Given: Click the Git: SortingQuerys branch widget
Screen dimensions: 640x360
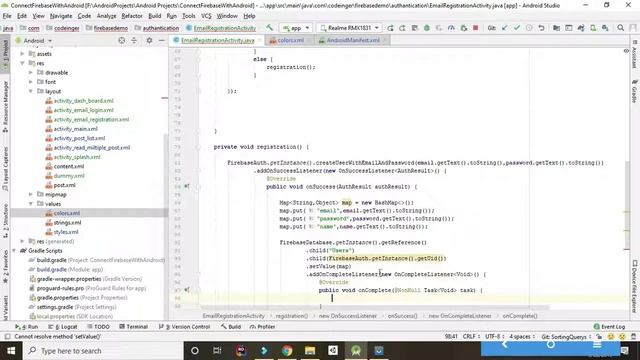Looking at the screenshot, I should [x=566, y=337].
